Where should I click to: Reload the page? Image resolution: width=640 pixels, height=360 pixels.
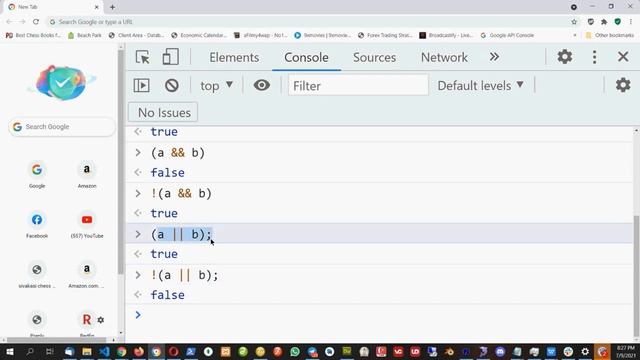[36, 22]
